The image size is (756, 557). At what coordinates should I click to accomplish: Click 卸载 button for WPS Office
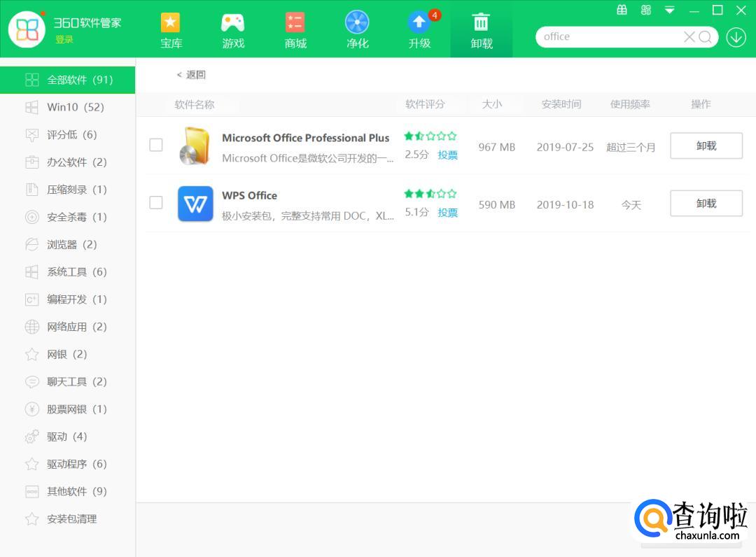pyautogui.click(x=706, y=204)
